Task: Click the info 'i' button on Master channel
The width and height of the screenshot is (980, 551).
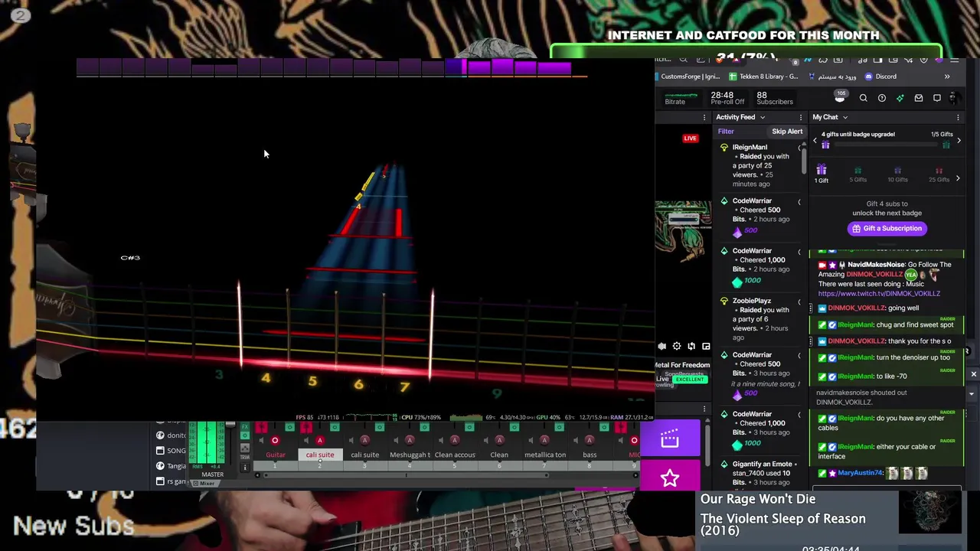Action: pos(245,468)
